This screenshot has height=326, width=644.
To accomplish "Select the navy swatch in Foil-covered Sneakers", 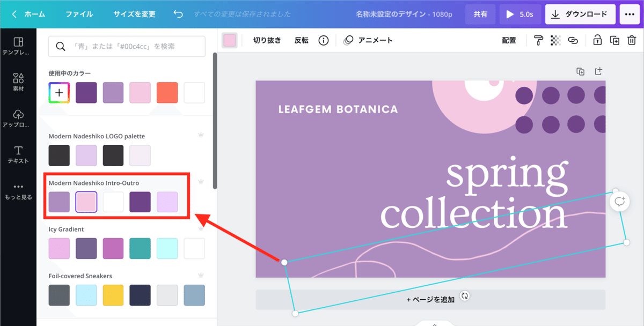I will click(x=140, y=295).
